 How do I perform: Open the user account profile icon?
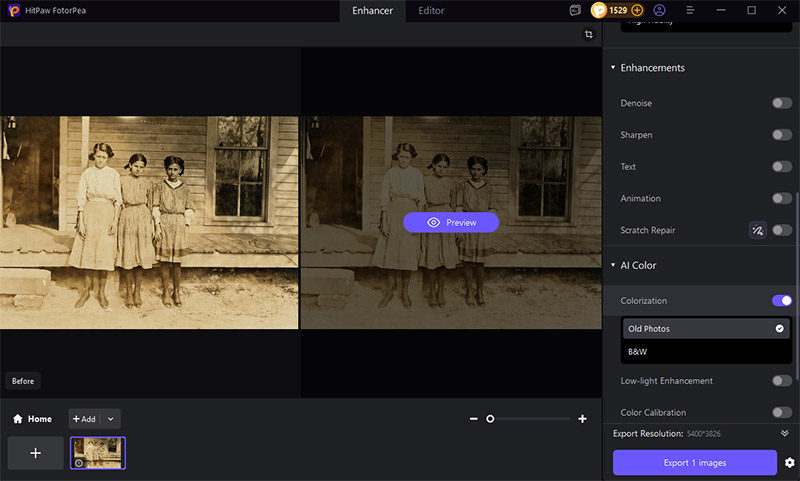click(660, 10)
